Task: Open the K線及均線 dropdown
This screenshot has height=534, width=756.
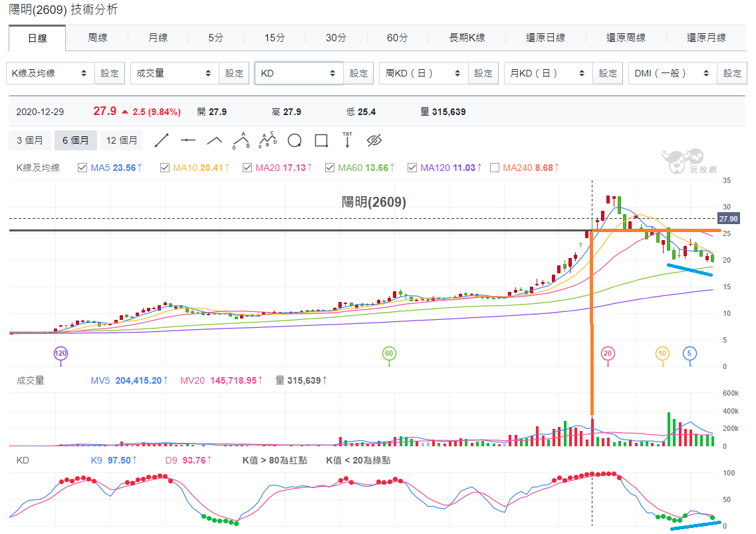Action: (51, 73)
